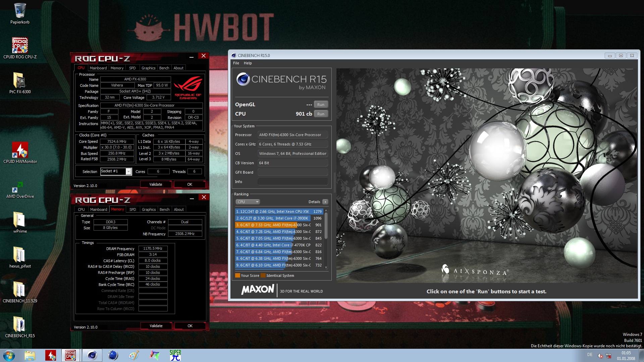Click the Your Score orange legend swatch
644x362 pixels.
coord(237,276)
